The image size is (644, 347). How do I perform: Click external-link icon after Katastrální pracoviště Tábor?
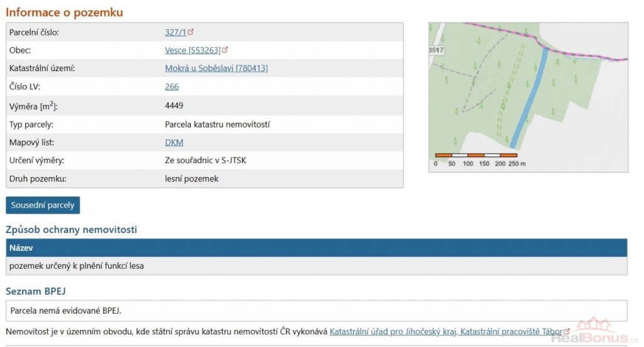point(567,331)
